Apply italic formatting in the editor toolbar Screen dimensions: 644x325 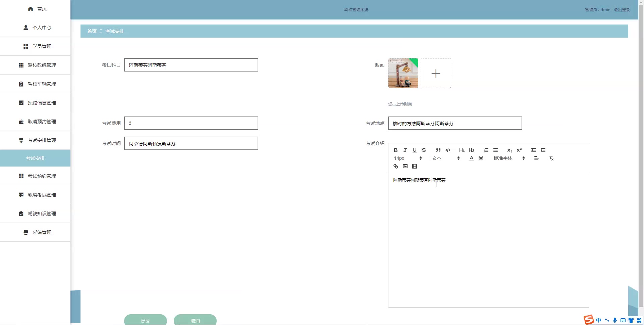tap(405, 150)
